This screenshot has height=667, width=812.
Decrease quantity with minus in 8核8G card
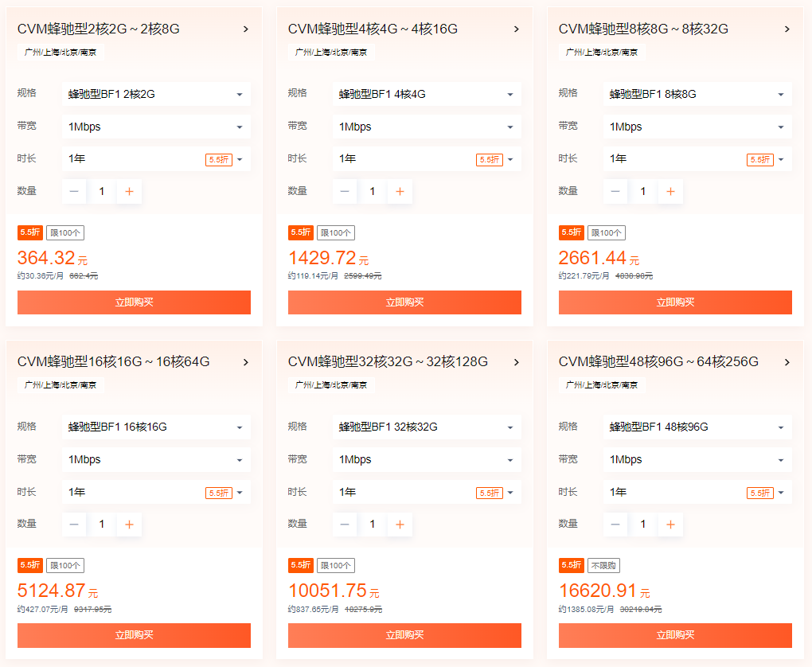click(x=615, y=192)
